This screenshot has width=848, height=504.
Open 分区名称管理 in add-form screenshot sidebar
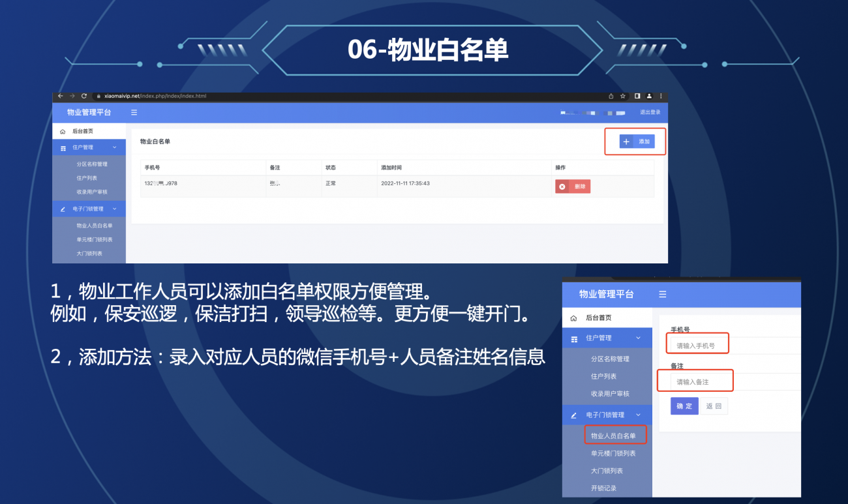click(x=610, y=359)
